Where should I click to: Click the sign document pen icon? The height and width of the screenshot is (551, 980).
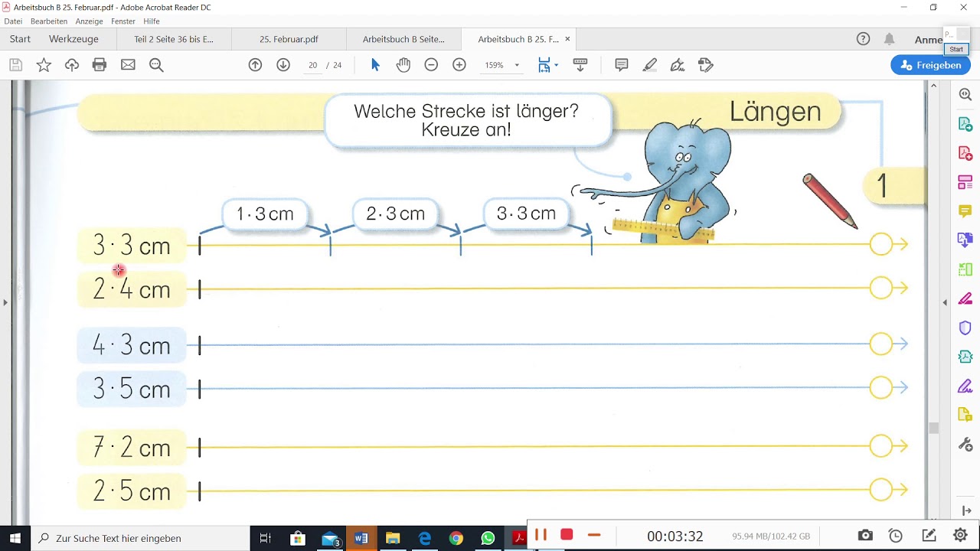[x=678, y=65]
